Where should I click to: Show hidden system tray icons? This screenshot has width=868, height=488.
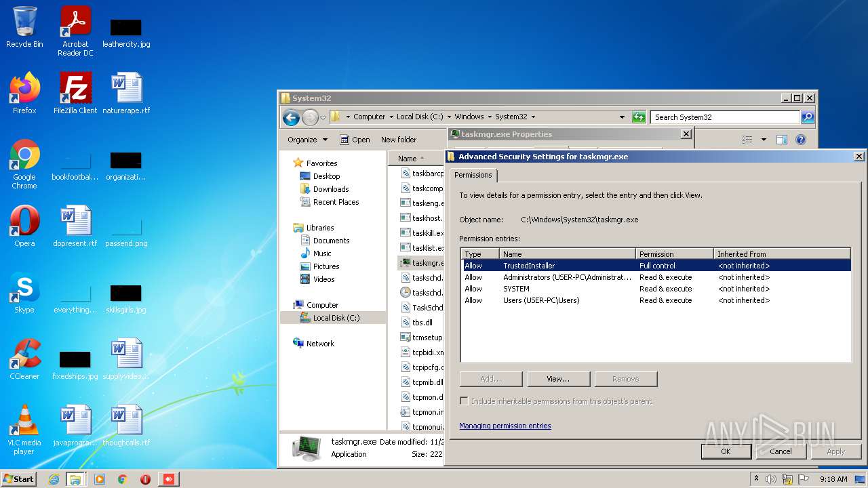pos(757,479)
